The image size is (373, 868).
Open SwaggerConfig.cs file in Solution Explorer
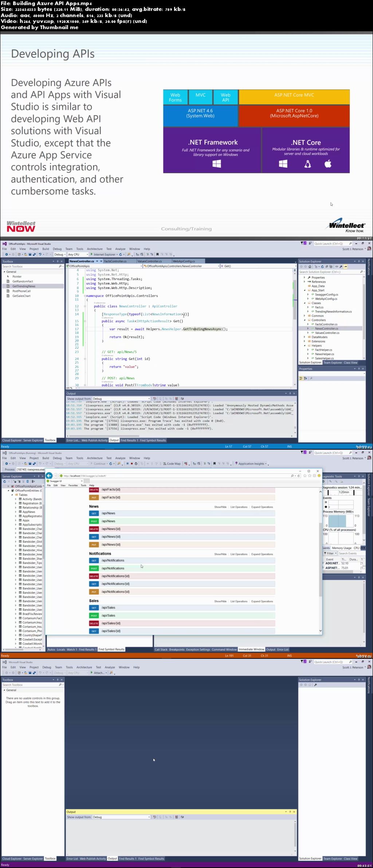[x=326, y=295]
